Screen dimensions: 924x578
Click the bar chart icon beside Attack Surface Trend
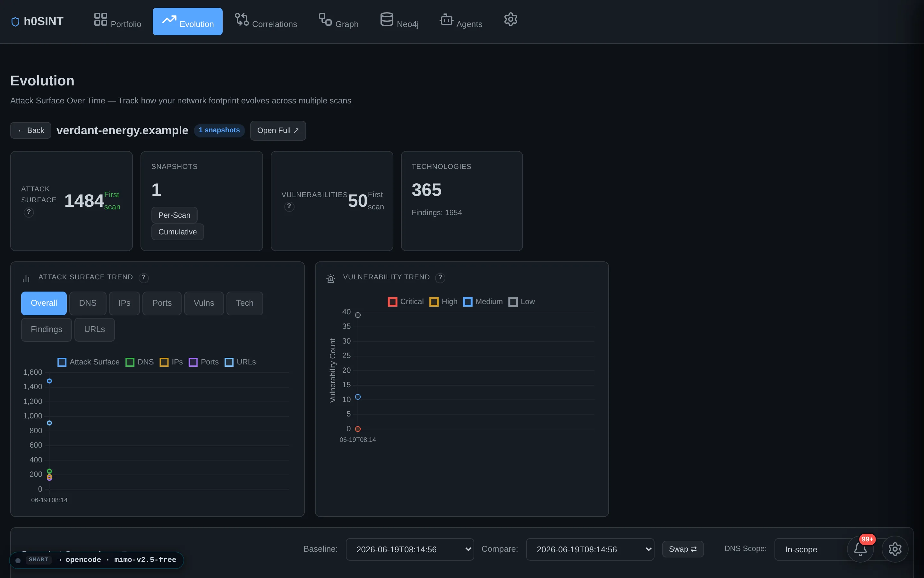point(26,278)
